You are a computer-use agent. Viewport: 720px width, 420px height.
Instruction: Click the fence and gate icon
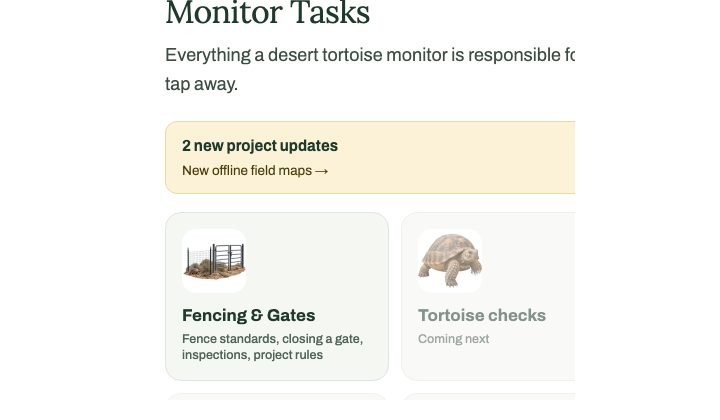214,261
